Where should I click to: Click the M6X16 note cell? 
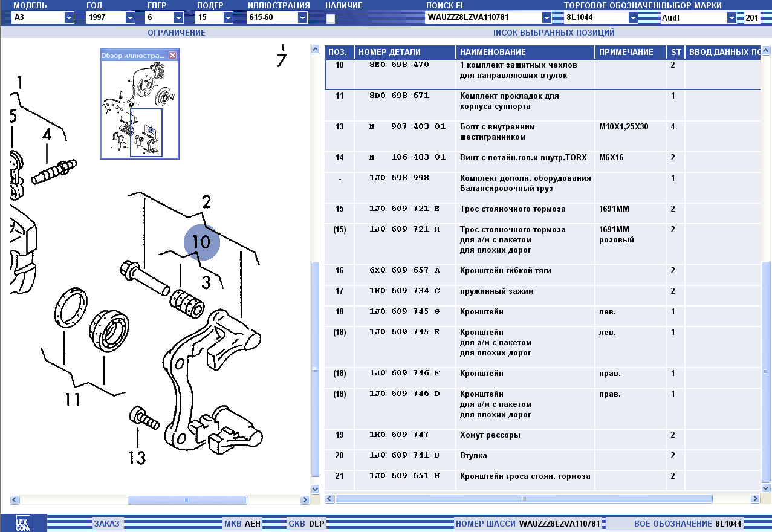(631, 162)
